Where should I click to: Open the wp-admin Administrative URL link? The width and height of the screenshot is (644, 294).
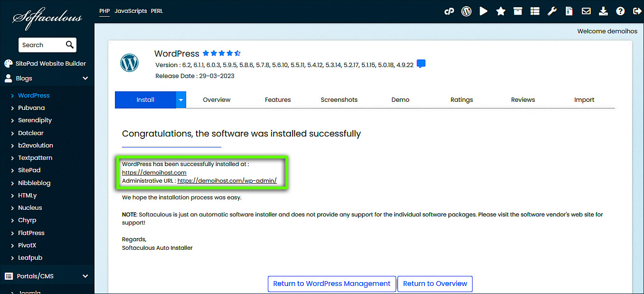pyautogui.click(x=227, y=181)
